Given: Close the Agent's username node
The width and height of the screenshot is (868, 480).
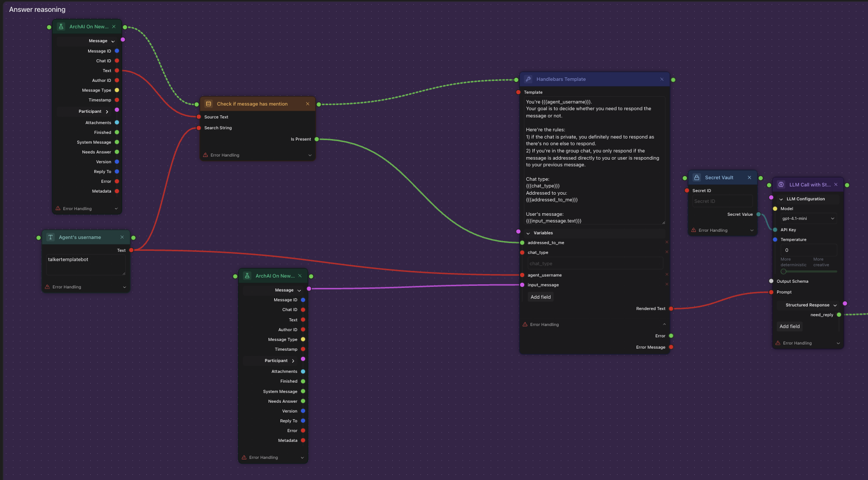Looking at the screenshot, I should 122,237.
